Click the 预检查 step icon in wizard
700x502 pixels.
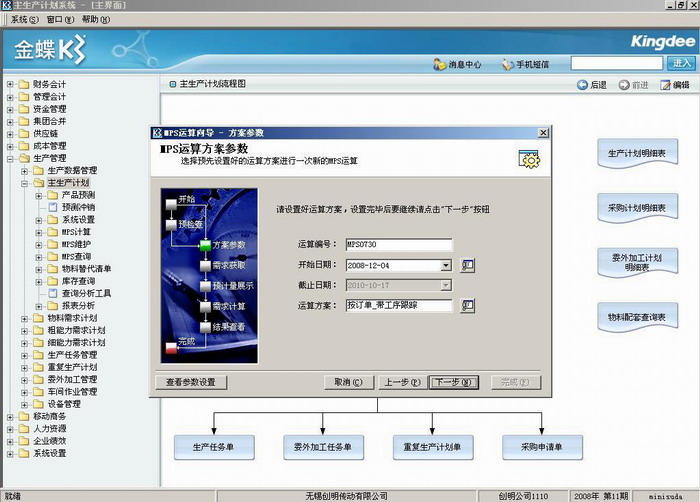pyautogui.click(x=171, y=225)
